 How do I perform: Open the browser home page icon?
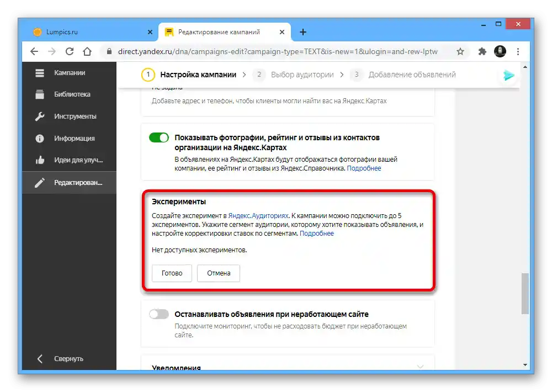click(x=87, y=52)
